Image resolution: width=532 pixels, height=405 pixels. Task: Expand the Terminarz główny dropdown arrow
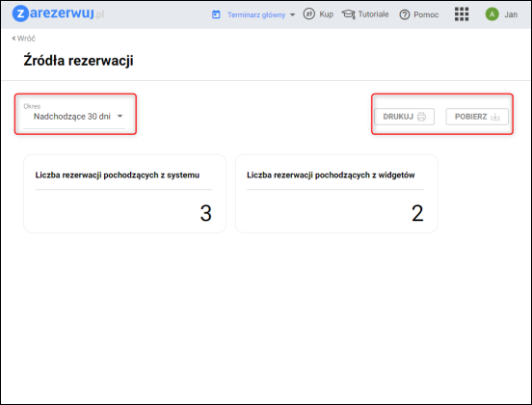coord(292,14)
